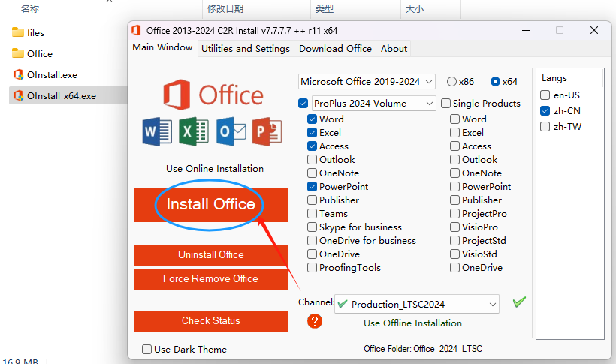The image size is (616, 364).
Task: Click the Office icon in the installer title bar
Action: coord(136,30)
